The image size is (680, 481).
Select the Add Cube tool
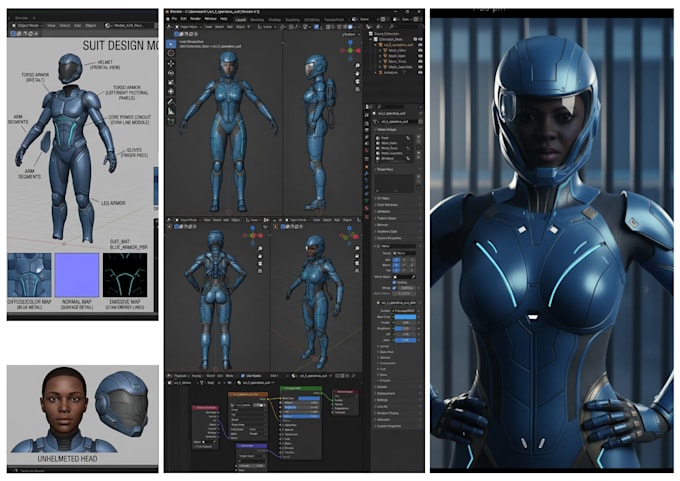[x=171, y=121]
